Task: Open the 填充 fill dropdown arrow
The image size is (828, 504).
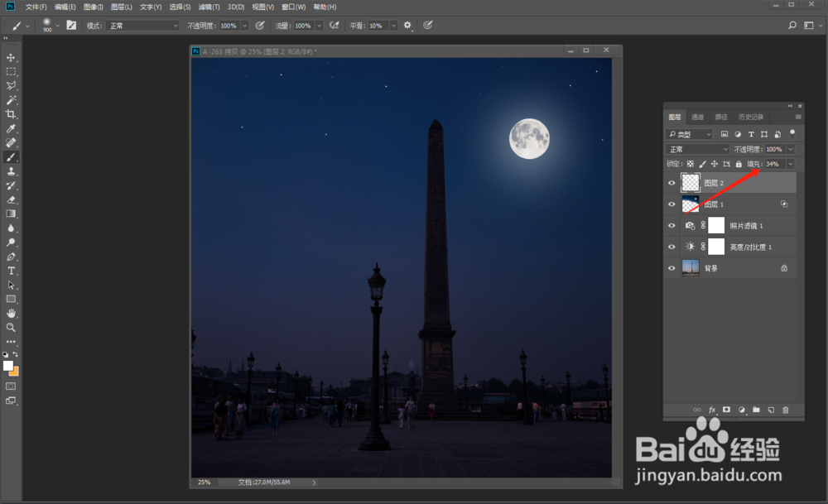Action: [x=791, y=164]
